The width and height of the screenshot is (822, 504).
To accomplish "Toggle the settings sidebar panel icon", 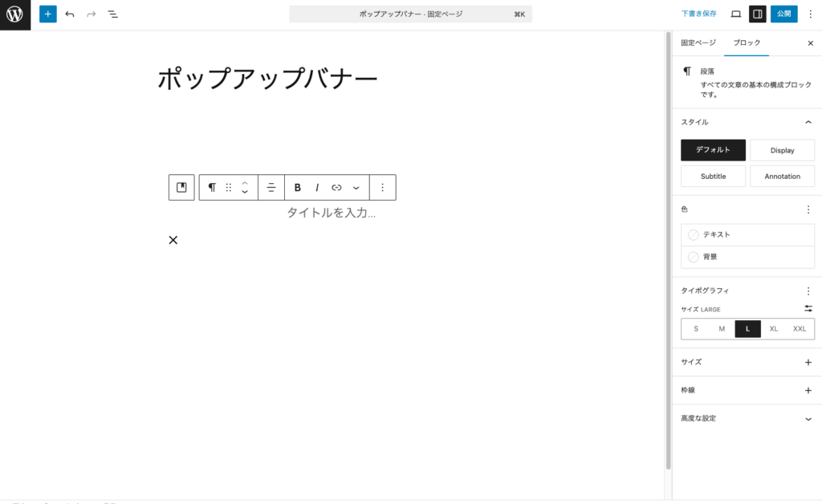I will [x=758, y=14].
